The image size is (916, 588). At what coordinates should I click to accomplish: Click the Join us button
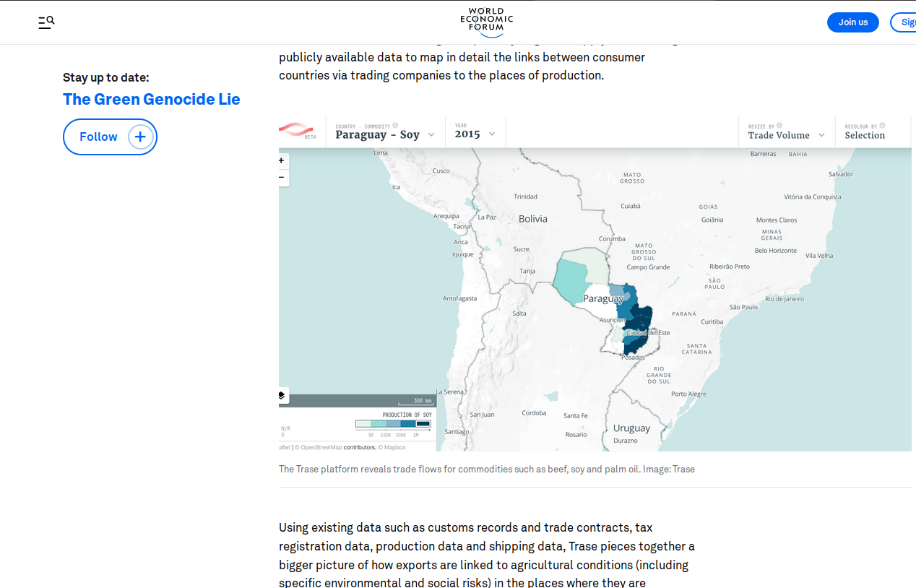tap(853, 22)
